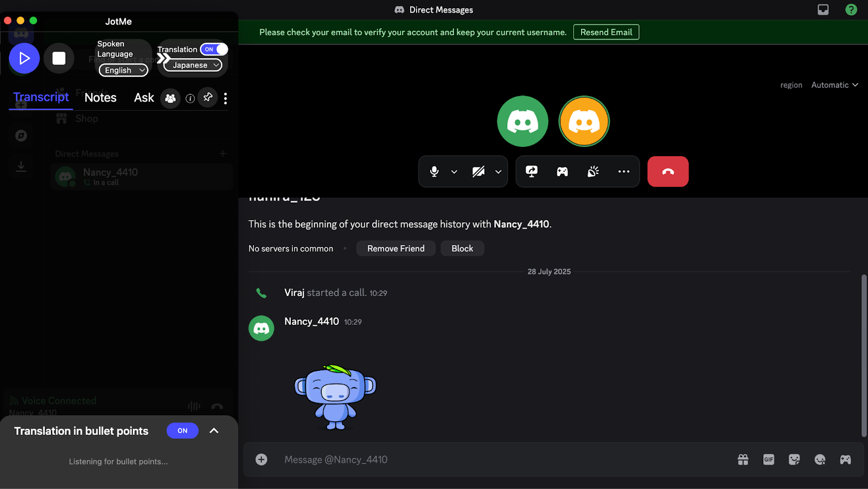Click the Resend Email button
This screenshot has height=489, width=868.
point(606,32)
